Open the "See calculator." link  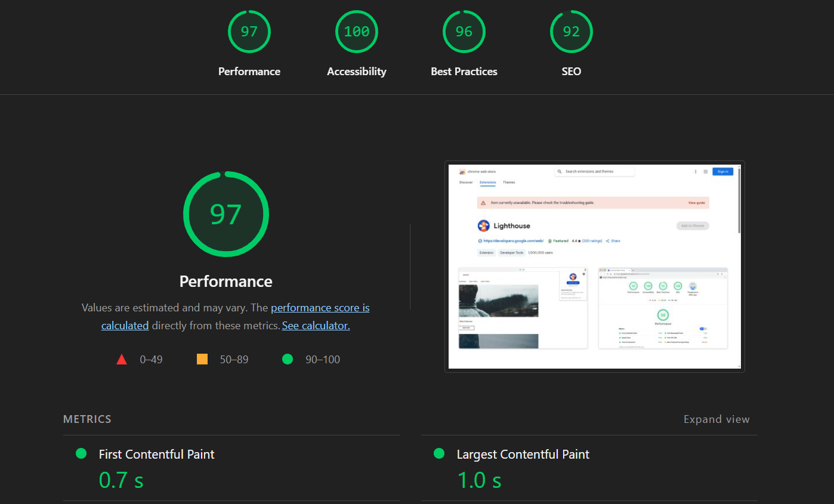(316, 326)
